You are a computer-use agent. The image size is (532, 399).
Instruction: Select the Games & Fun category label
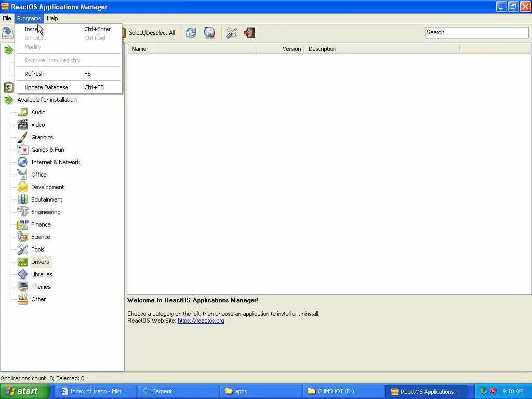pyautogui.click(x=48, y=150)
